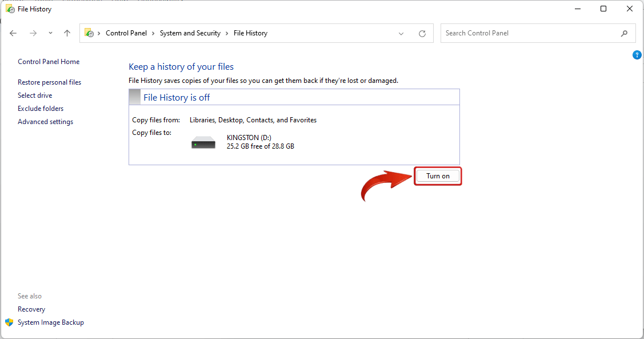This screenshot has width=644, height=339.
Task: Click the File History title bar icon
Action: coord(10,9)
